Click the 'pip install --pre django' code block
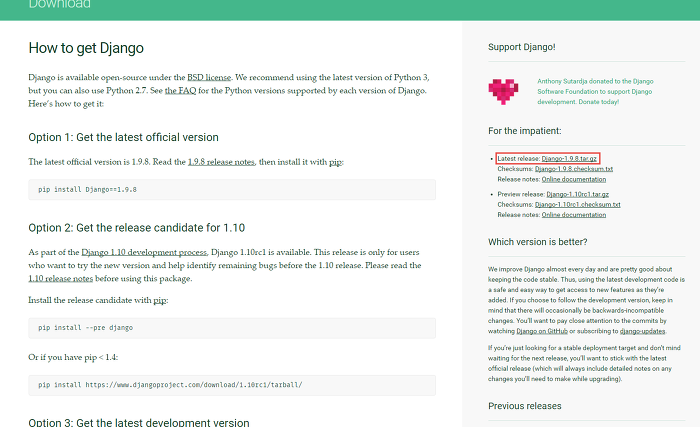The height and width of the screenshot is (427, 700). pyautogui.click(x=232, y=328)
